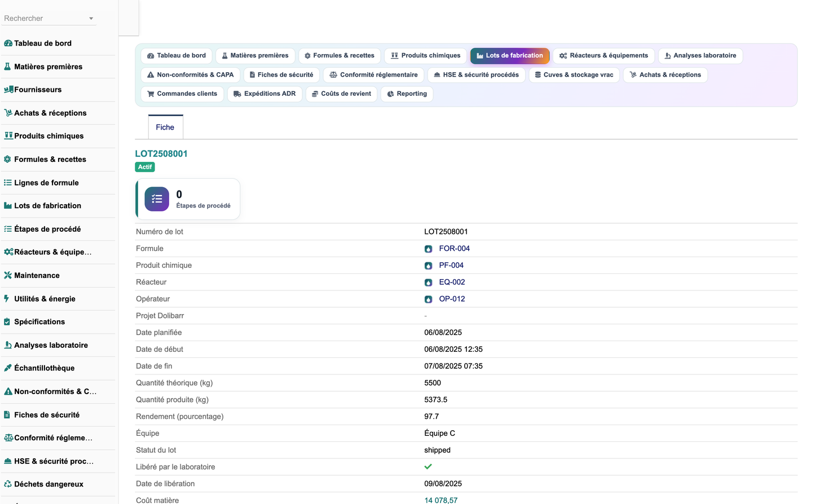
Task: Click the 0 Étapes de procédé card
Action: click(188, 199)
